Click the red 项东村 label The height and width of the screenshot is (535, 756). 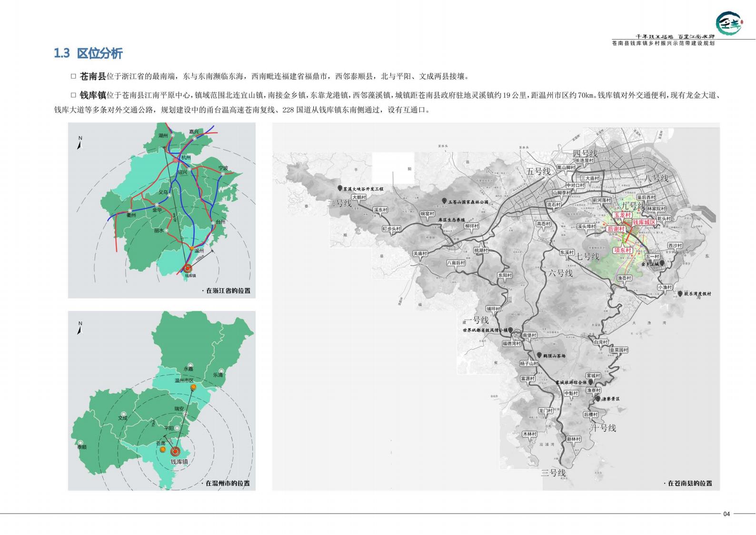pos(622,250)
